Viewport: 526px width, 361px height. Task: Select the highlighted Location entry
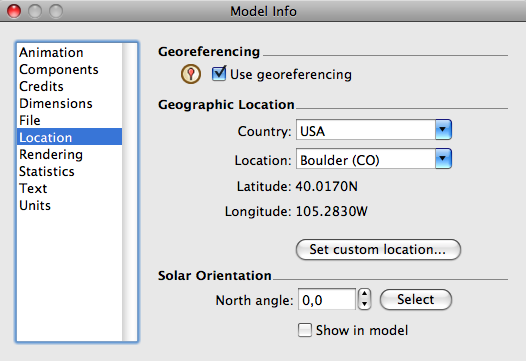[x=69, y=137]
